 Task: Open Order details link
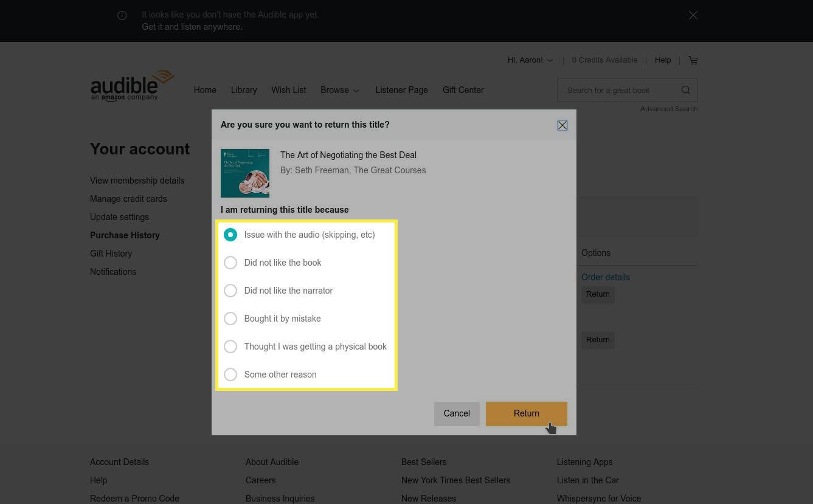(606, 277)
